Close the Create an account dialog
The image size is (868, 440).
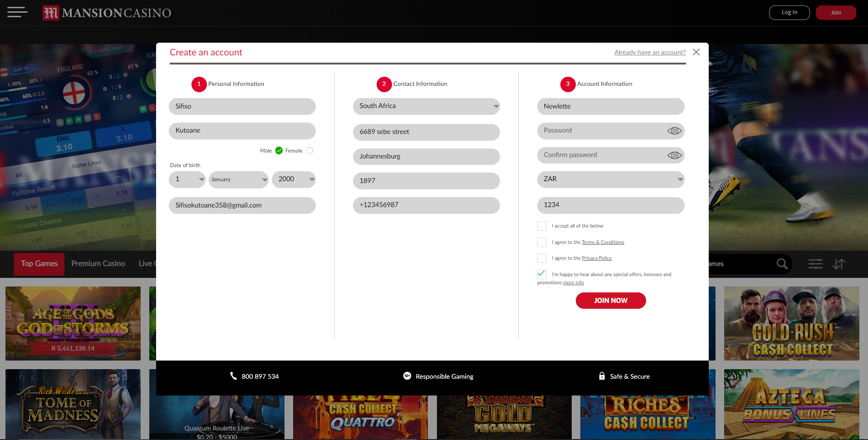pos(696,52)
